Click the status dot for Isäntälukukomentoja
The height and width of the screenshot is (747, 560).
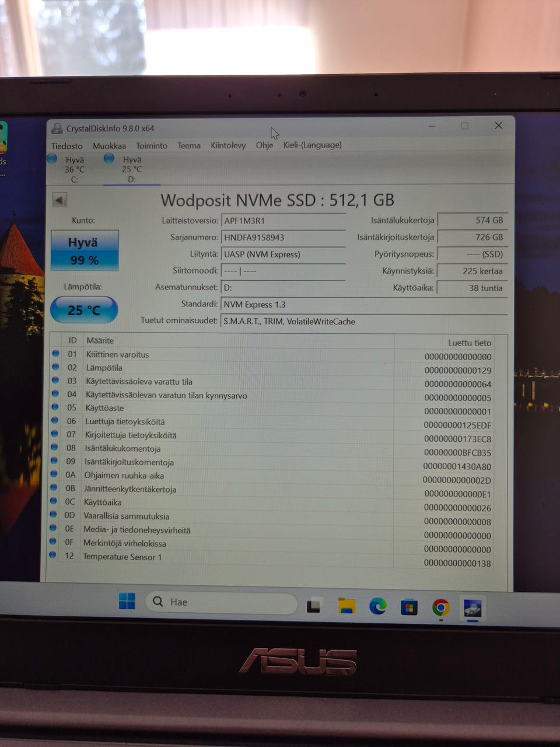[54, 447]
